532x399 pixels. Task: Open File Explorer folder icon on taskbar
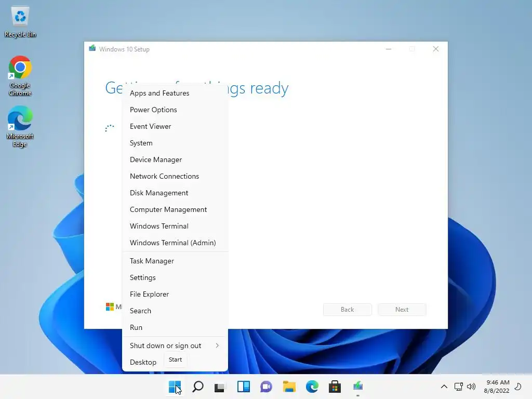tap(289, 387)
